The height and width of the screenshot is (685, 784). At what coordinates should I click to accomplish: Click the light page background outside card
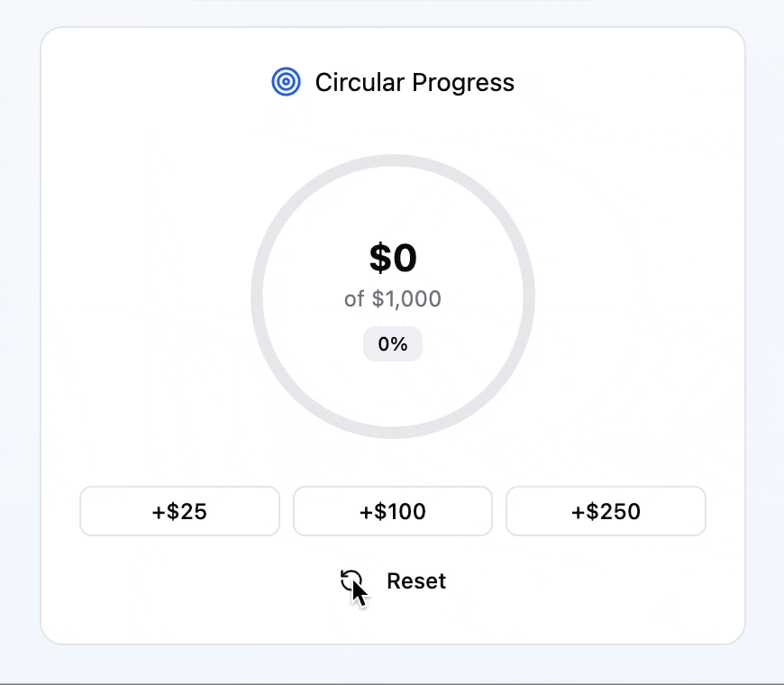point(20,350)
